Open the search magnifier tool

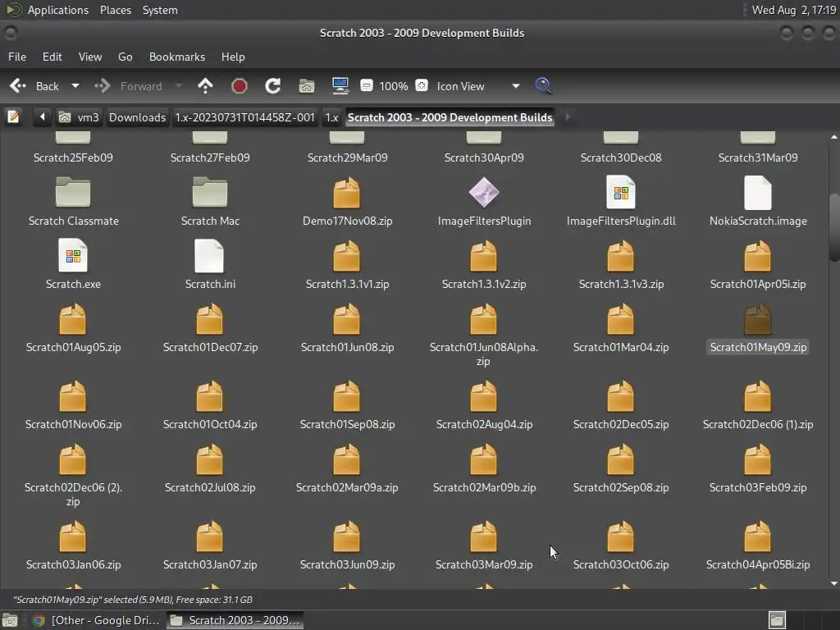pyautogui.click(x=543, y=85)
